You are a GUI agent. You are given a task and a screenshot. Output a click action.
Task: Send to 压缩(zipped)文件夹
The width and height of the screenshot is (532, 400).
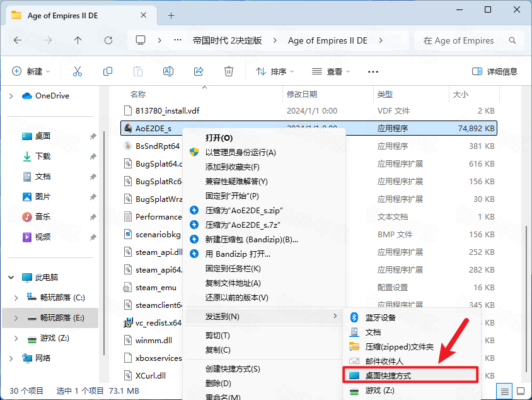click(x=412, y=347)
